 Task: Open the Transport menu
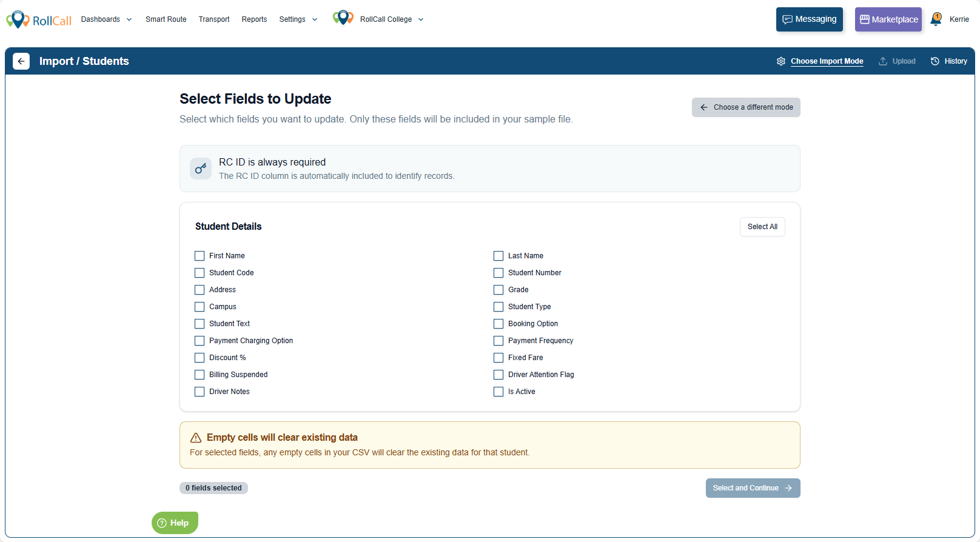(214, 19)
